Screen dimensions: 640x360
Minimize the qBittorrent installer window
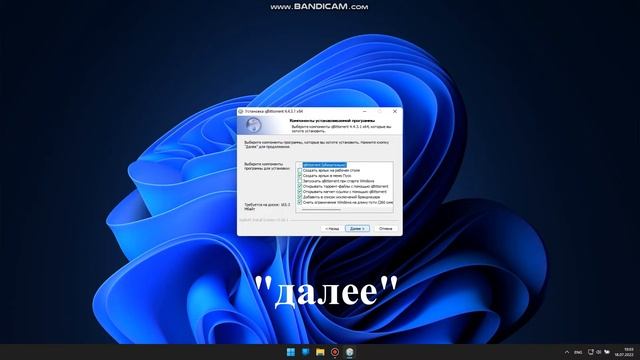tap(364, 111)
